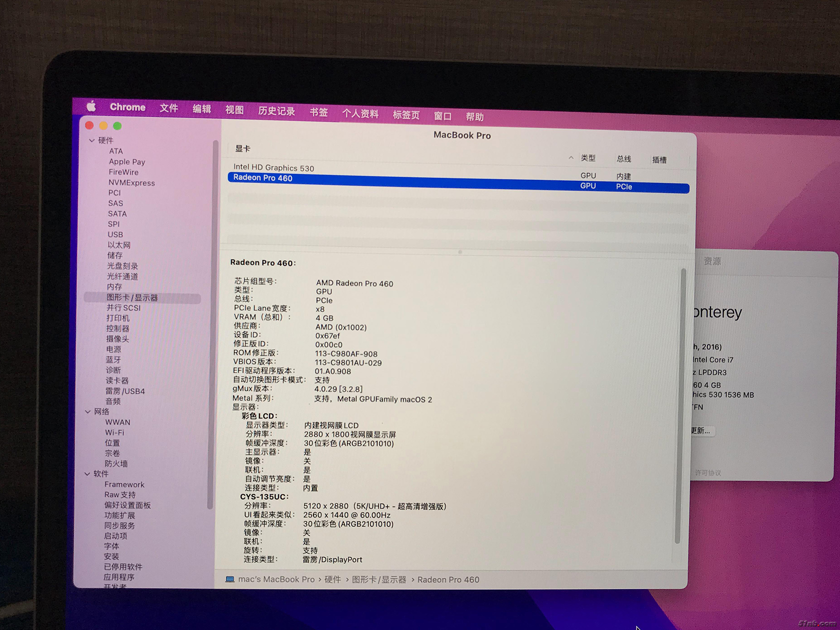The height and width of the screenshot is (630, 840).
Task: Sort by the 显卡 column header
Action: (x=243, y=148)
